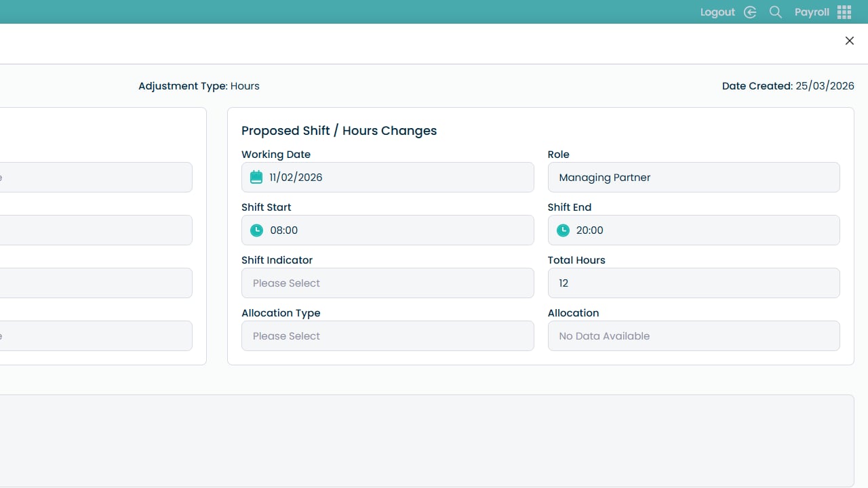This screenshot has width=868, height=488.
Task: Open the Allocation Type dropdown
Action: coord(388,336)
